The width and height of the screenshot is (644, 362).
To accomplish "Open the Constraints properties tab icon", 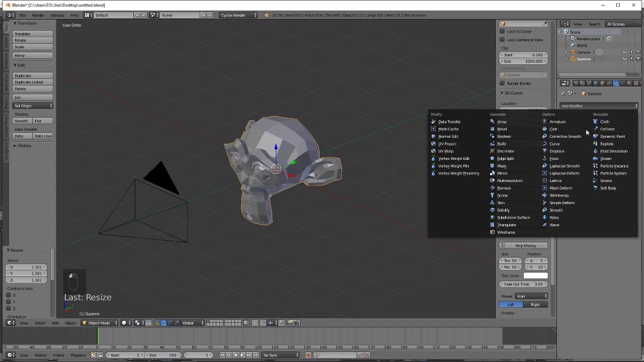I will pyautogui.click(x=609, y=83).
